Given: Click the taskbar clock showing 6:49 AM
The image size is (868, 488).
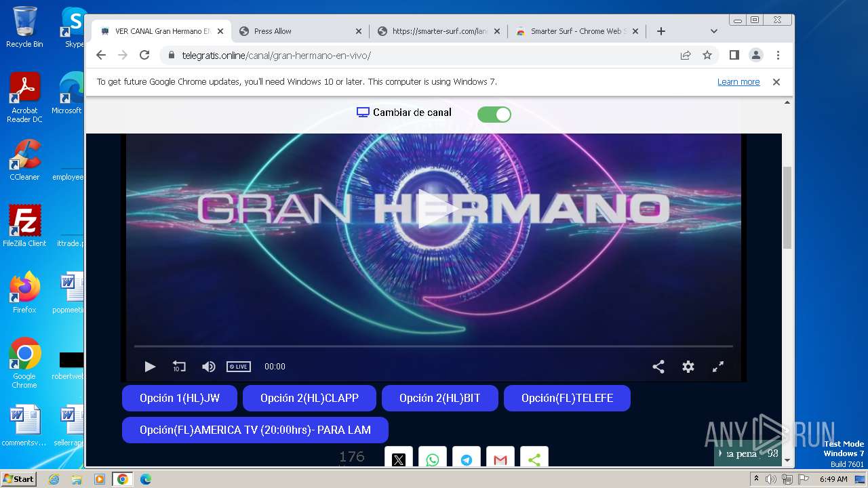Looking at the screenshot, I should [833, 479].
